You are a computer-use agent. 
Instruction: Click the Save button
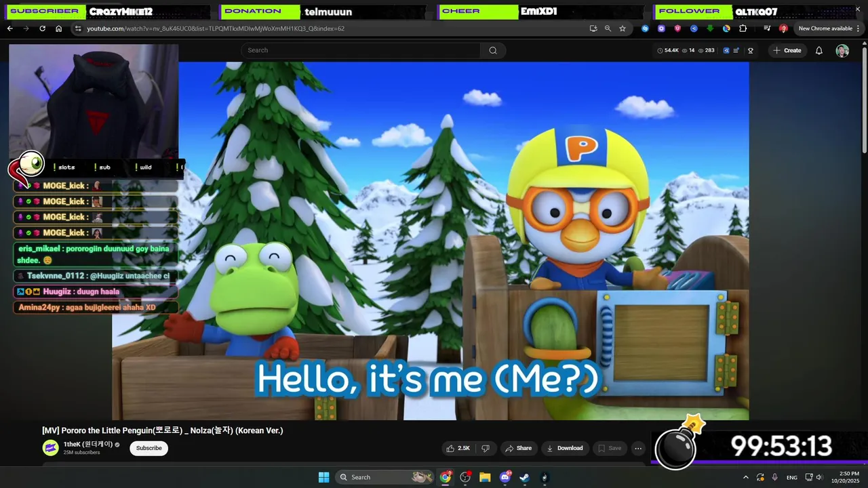click(x=609, y=448)
